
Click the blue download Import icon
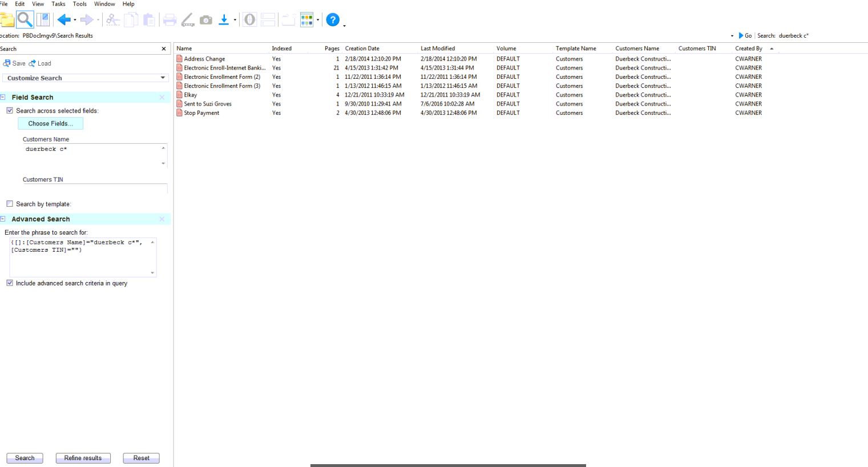point(224,20)
